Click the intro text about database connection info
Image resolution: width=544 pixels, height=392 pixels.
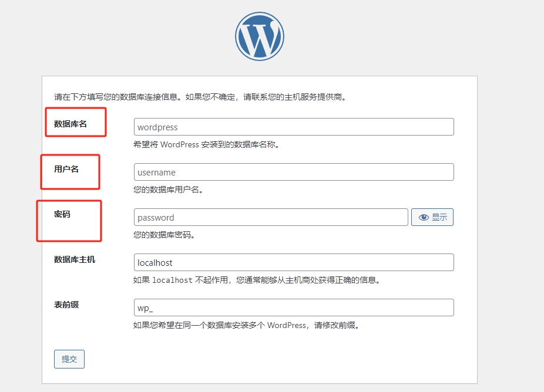pos(200,97)
